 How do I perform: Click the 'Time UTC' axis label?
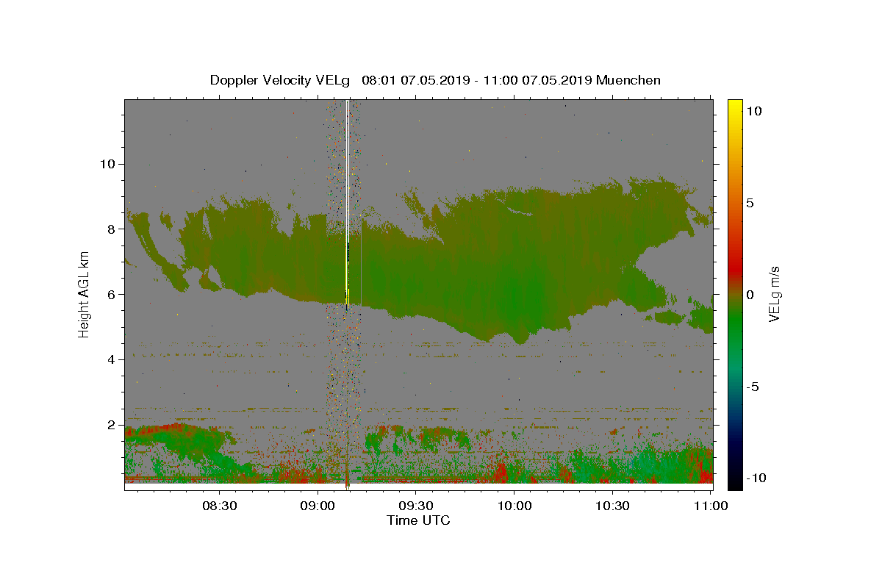click(x=418, y=520)
